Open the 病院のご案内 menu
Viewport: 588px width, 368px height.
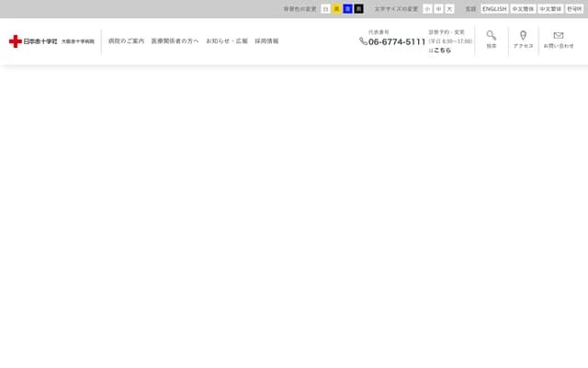(x=127, y=41)
